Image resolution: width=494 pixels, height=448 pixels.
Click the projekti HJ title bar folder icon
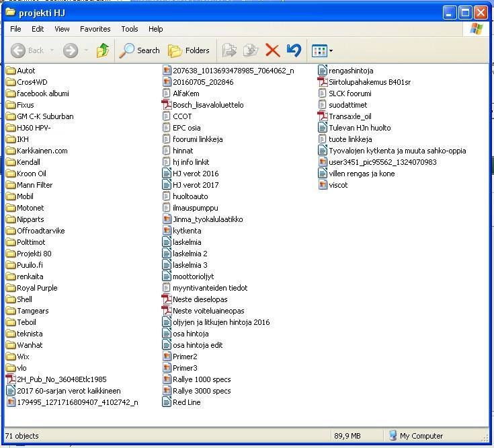[x=10, y=12]
